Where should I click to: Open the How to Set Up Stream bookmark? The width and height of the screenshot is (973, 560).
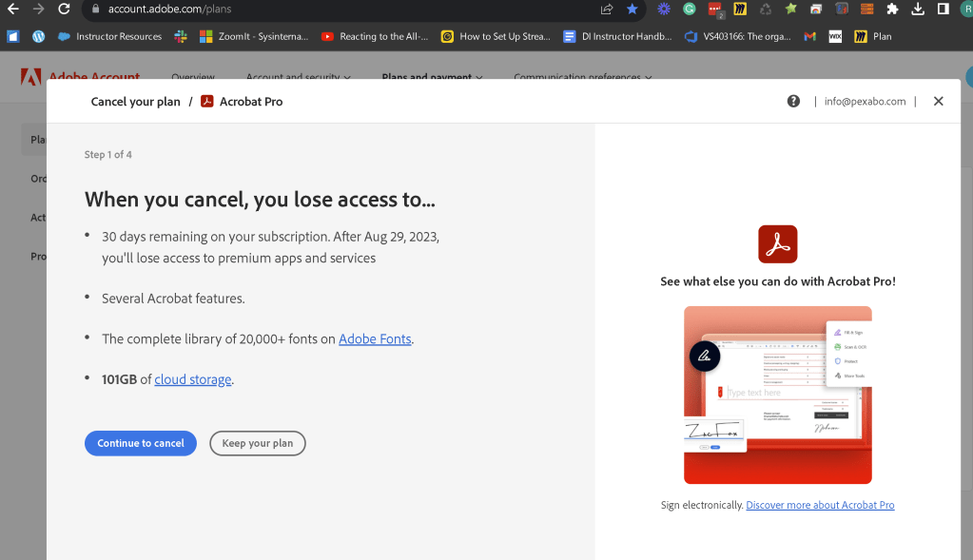[496, 36]
